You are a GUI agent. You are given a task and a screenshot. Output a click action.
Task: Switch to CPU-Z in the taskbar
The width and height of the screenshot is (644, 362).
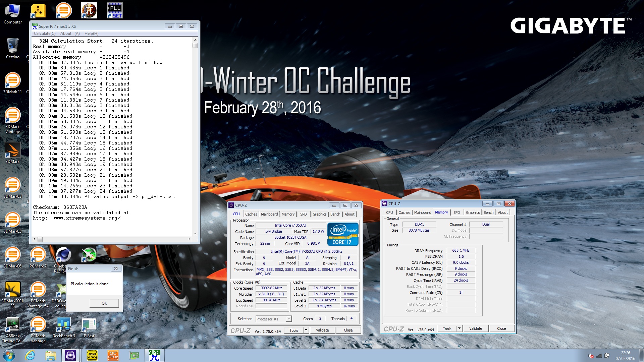70,355
